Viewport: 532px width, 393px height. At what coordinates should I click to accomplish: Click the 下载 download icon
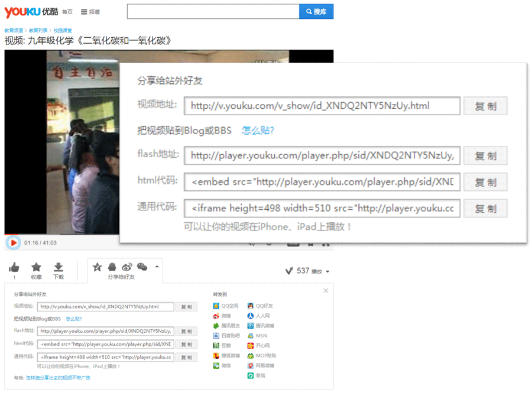point(58,268)
